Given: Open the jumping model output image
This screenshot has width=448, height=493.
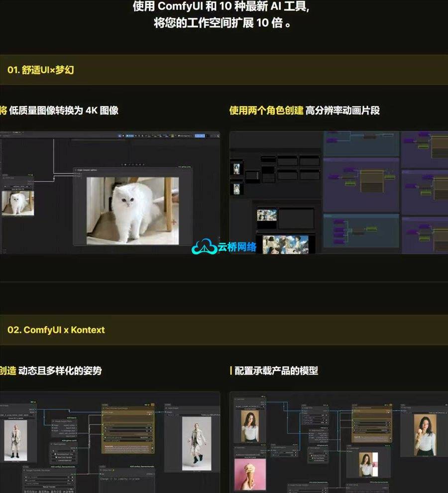Looking at the screenshot, I should tap(196, 443).
